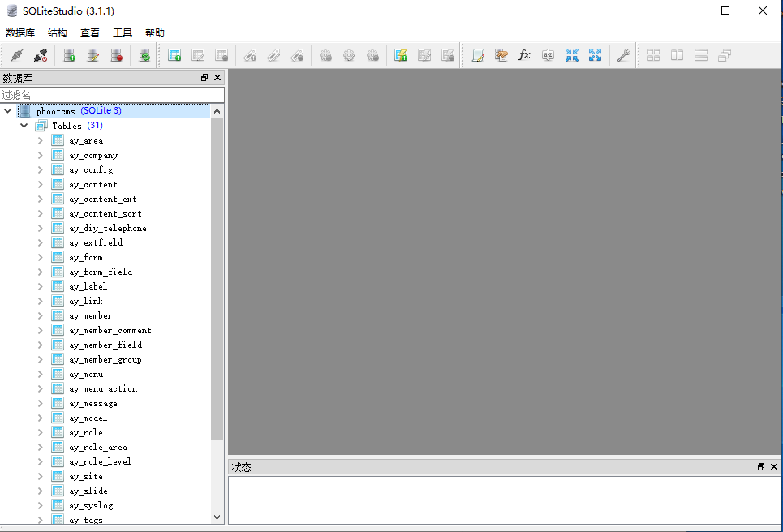Click the delete index toolbar icon
This screenshot has width=783, height=532.
297,55
